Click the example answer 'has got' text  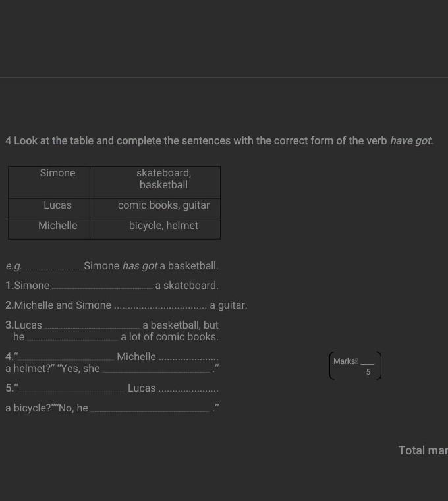pos(140,266)
